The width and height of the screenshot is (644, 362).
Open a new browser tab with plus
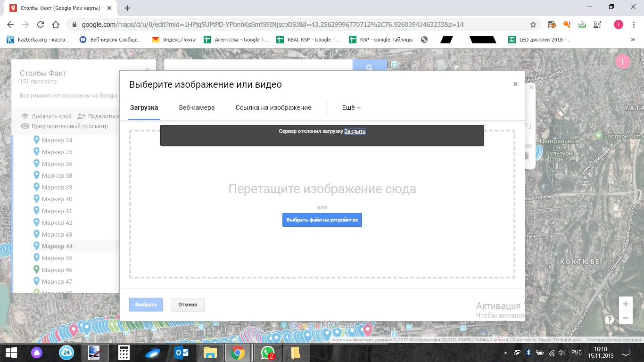(127, 8)
